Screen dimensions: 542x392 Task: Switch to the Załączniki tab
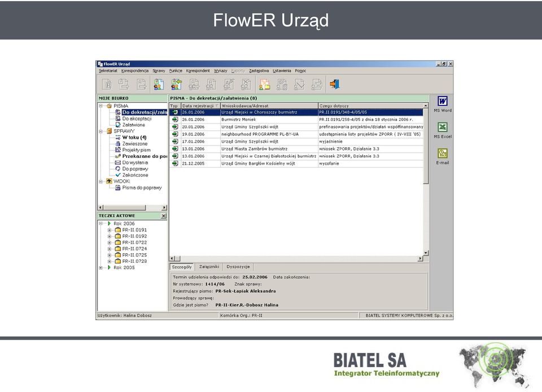click(209, 267)
